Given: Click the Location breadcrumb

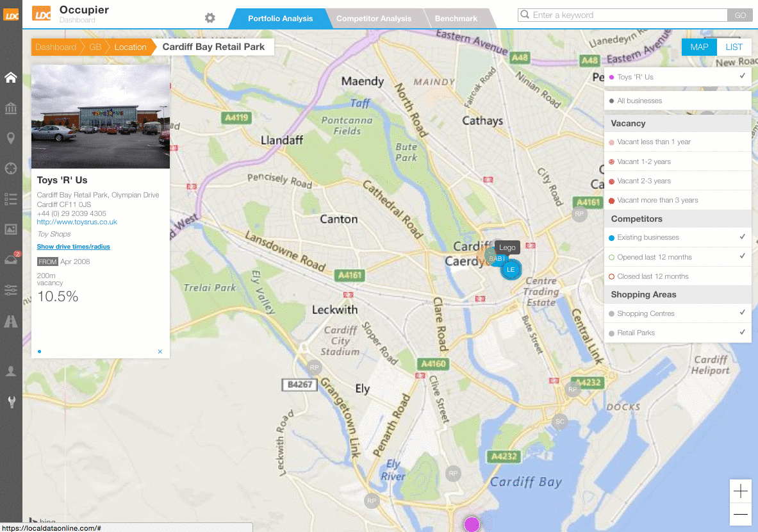Looking at the screenshot, I should click(x=131, y=47).
